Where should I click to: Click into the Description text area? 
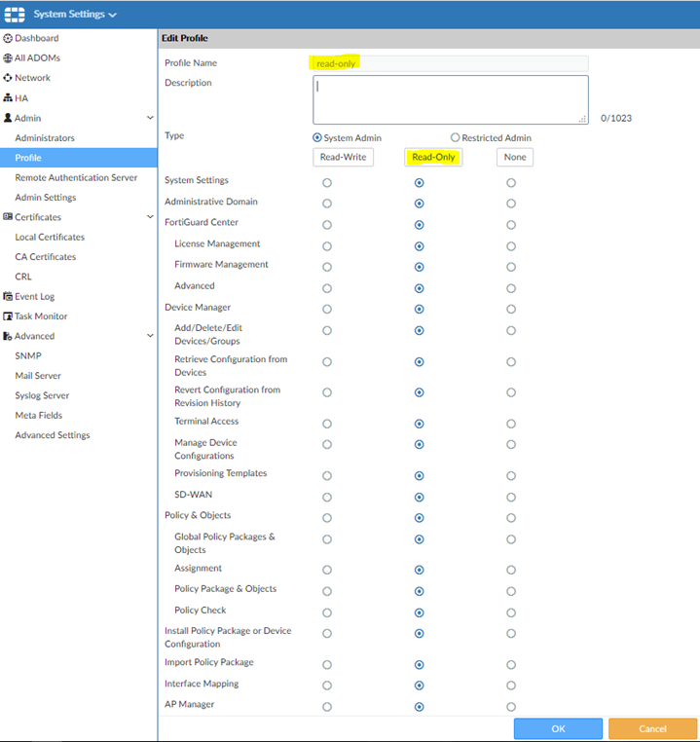[450, 99]
